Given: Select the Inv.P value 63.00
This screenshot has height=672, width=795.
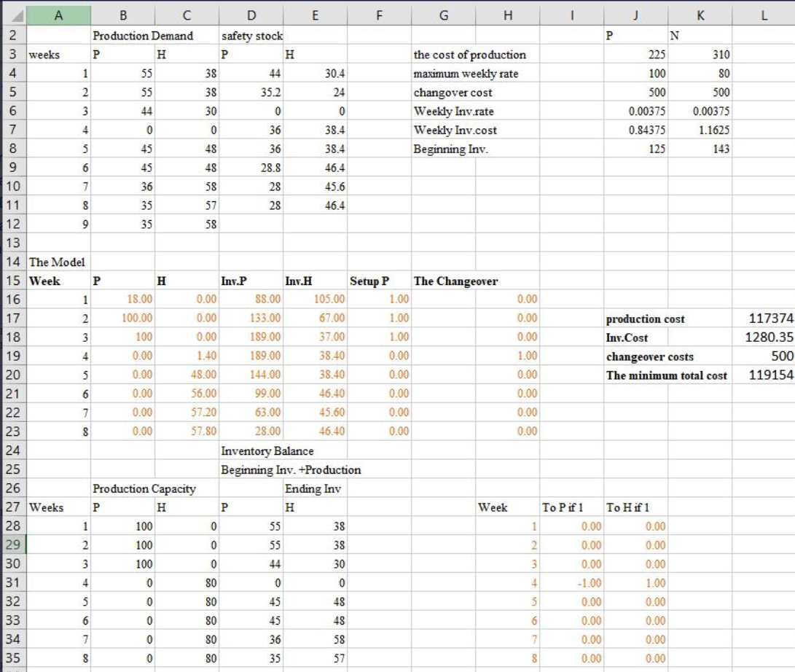Looking at the screenshot, I should tap(251, 413).
